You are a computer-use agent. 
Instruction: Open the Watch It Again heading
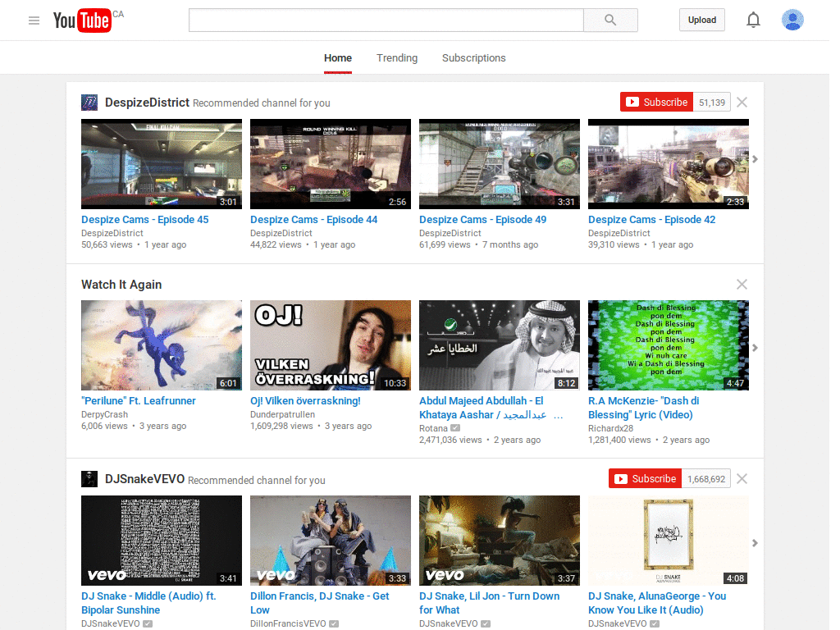click(x=121, y=285)
